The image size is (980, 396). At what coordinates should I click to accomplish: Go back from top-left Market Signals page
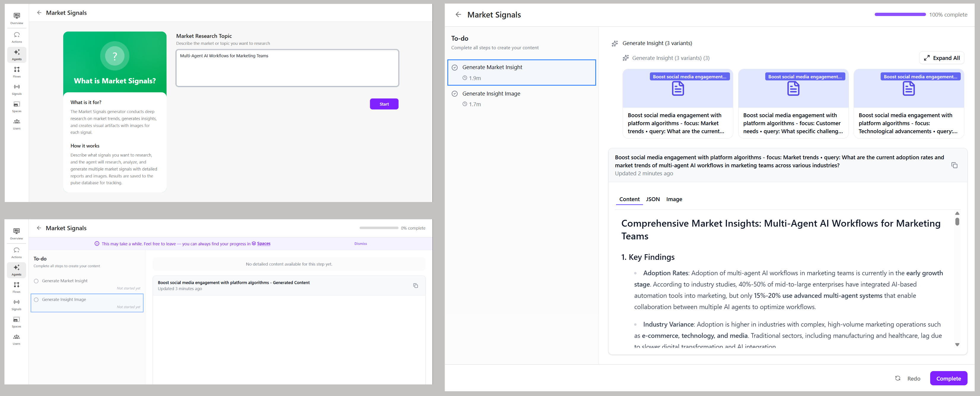39,12
